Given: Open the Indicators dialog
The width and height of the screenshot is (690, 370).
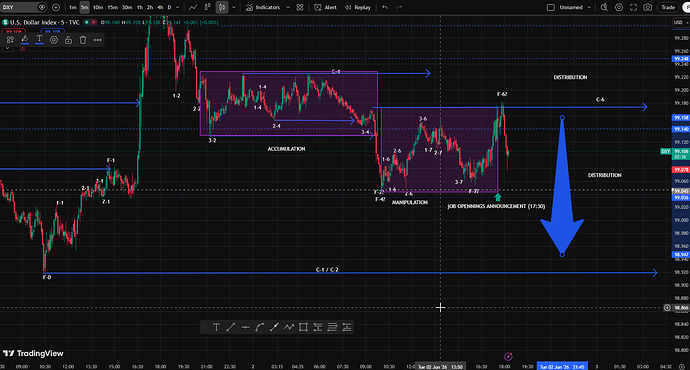Looking at the screenshot, I should tap(263, 7).
